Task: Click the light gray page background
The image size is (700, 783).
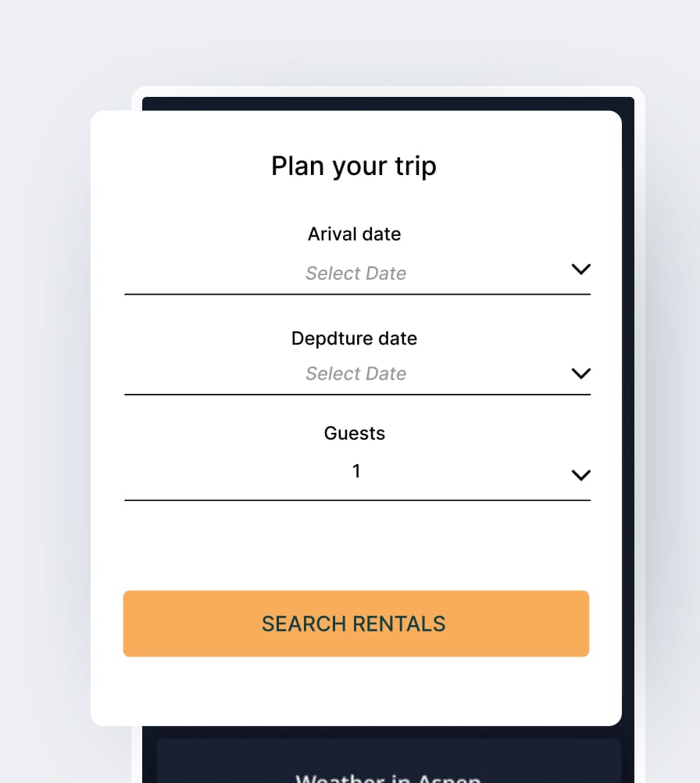Action: tap(47, 391)
